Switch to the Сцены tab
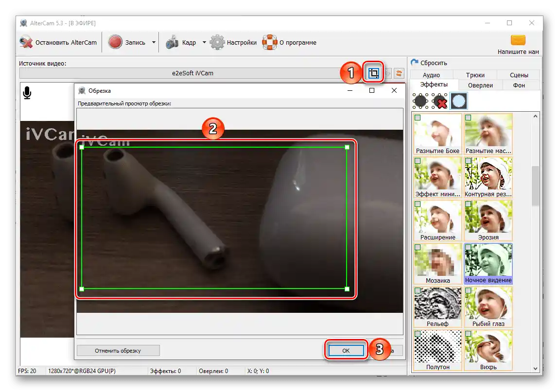The width and height of the screenshot is (559, 392). click(x=519, y=75)
